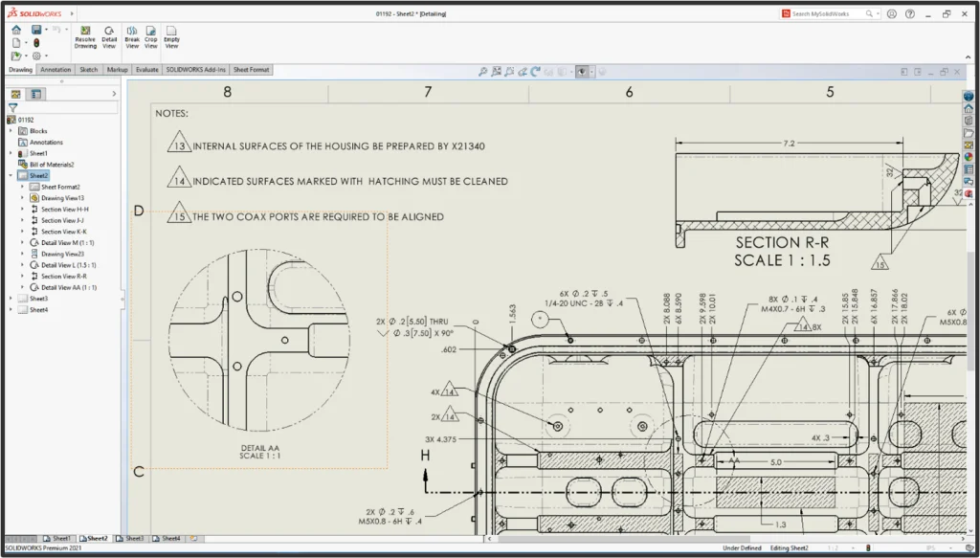Open the Sheet Format ribbon tab
The width and height of the screenshot is (980, 558).
252,70
